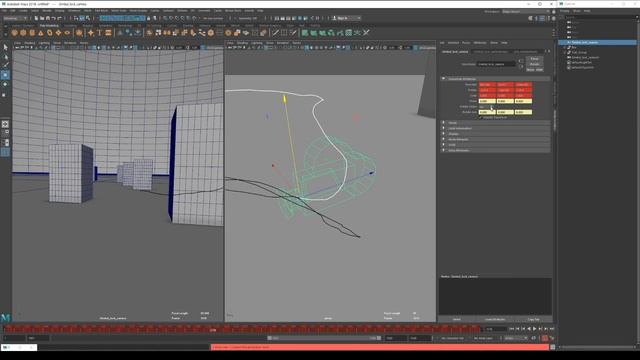Click the Redo icon on status line
This screenshot has height=360, width=640.
pos(59,18)
